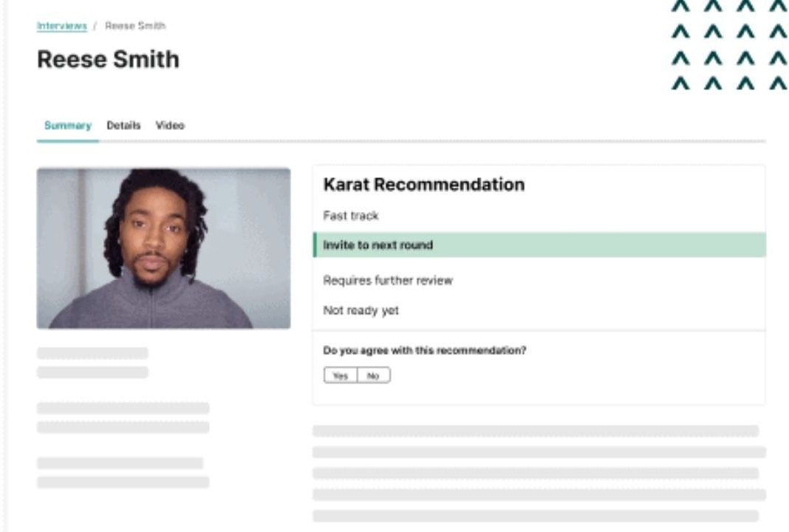Select the highlighted Invite to next round option

pos(539,245)
